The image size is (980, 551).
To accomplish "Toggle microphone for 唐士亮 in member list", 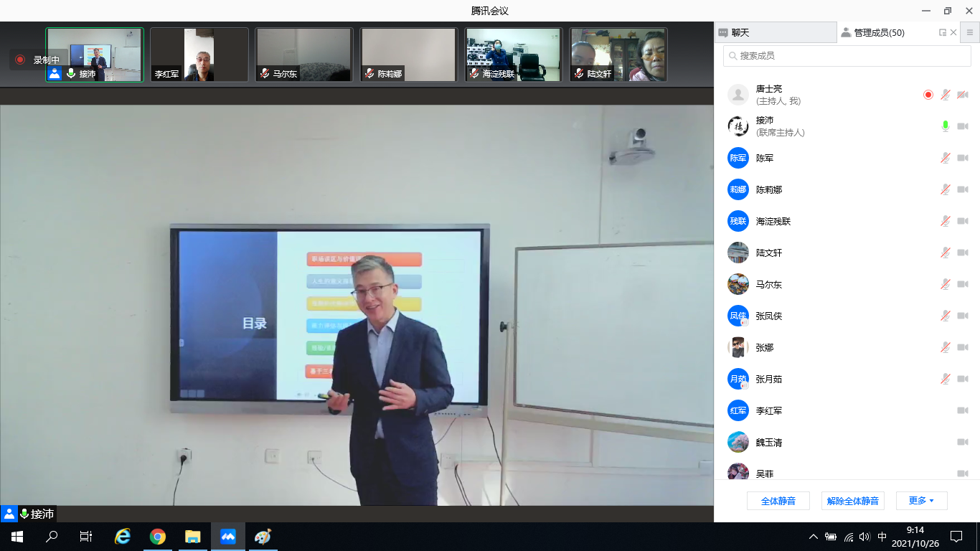I will 946,95.
